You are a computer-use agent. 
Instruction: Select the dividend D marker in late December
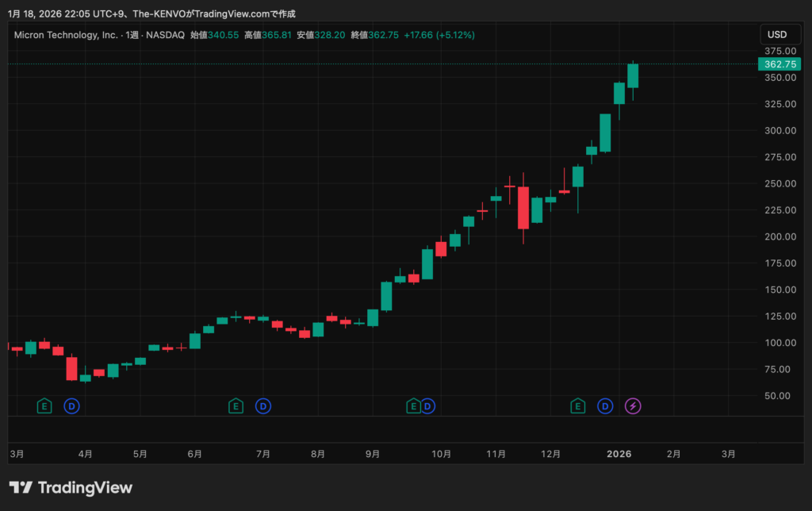[605, 406]
